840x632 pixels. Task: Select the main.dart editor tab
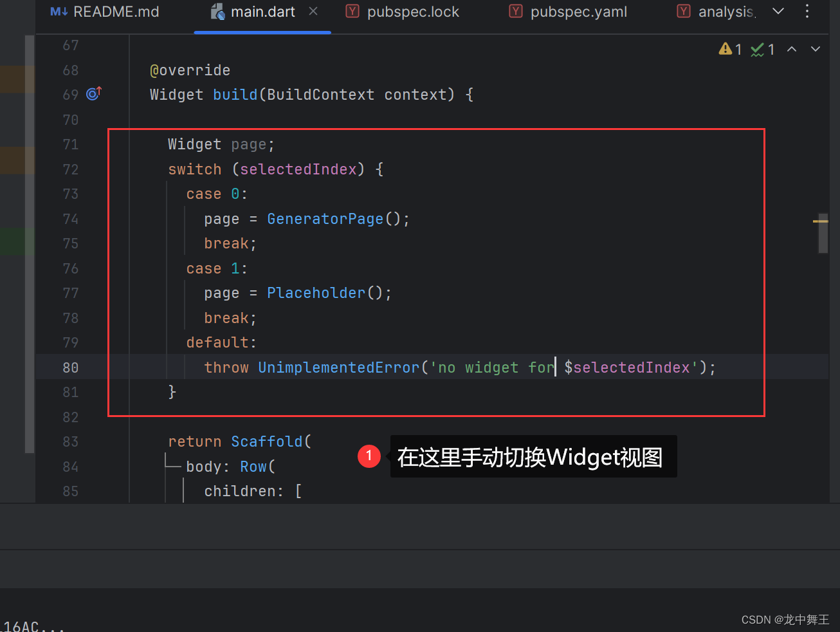(x=262, y=12)
